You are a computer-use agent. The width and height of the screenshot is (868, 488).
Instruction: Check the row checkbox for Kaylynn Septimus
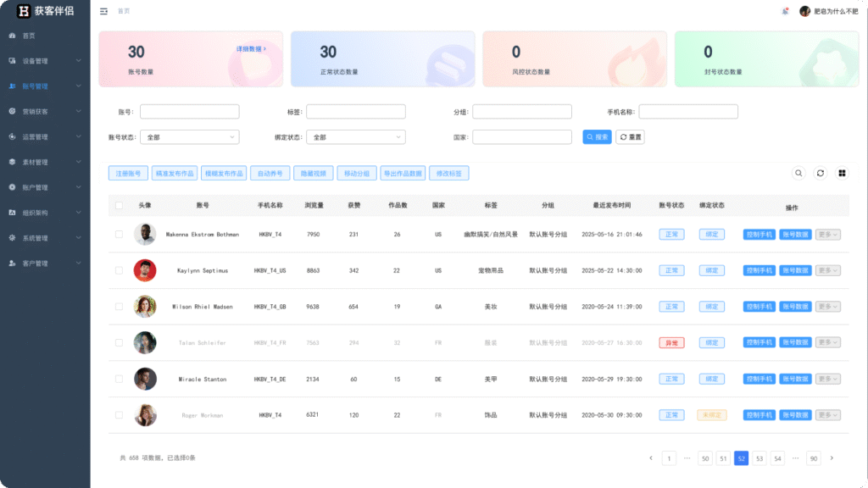(120, 270)
